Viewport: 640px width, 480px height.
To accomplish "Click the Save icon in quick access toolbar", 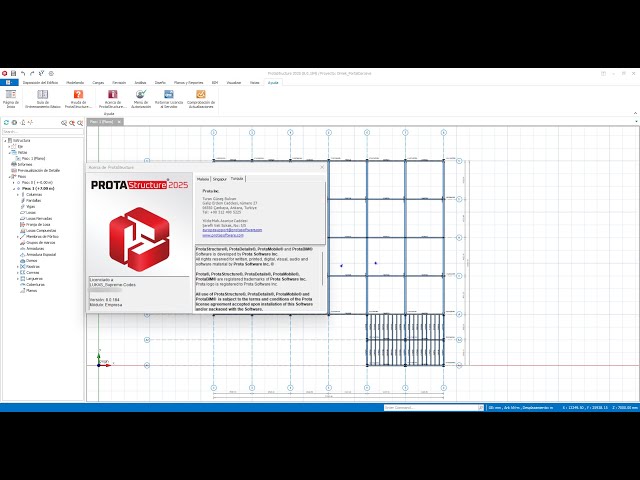I will coord(13,73).
